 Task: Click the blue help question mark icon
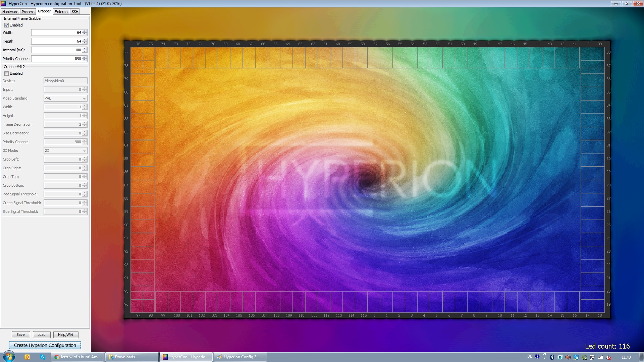coord(537,357)
